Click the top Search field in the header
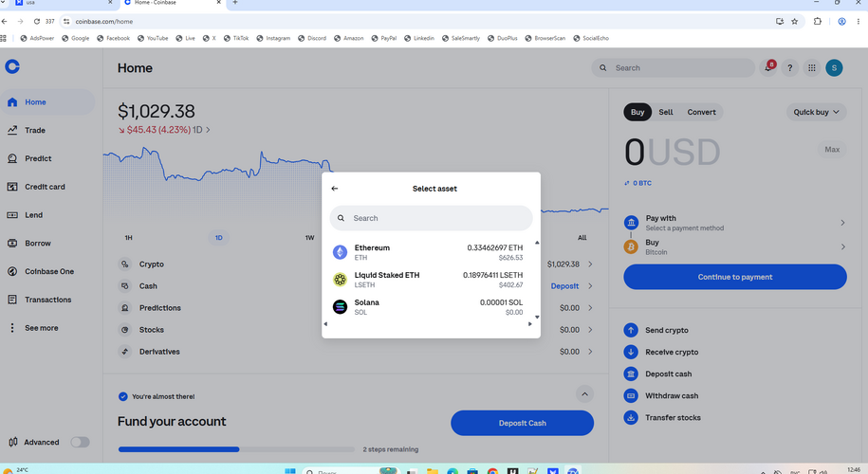This screenshot has width=868, height=474. click(673, 68)
